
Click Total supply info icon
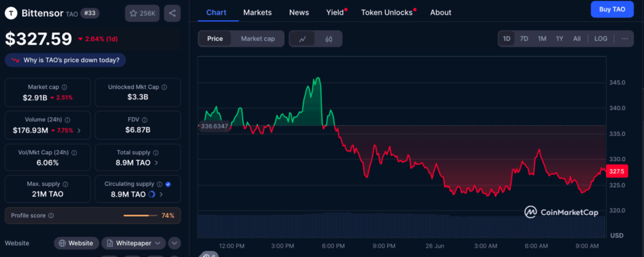coord(156,152)
